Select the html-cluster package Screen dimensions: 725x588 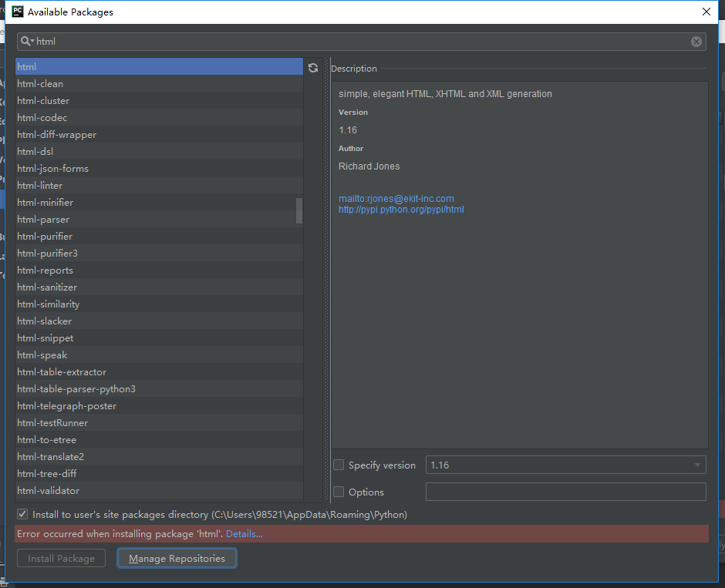159,101
